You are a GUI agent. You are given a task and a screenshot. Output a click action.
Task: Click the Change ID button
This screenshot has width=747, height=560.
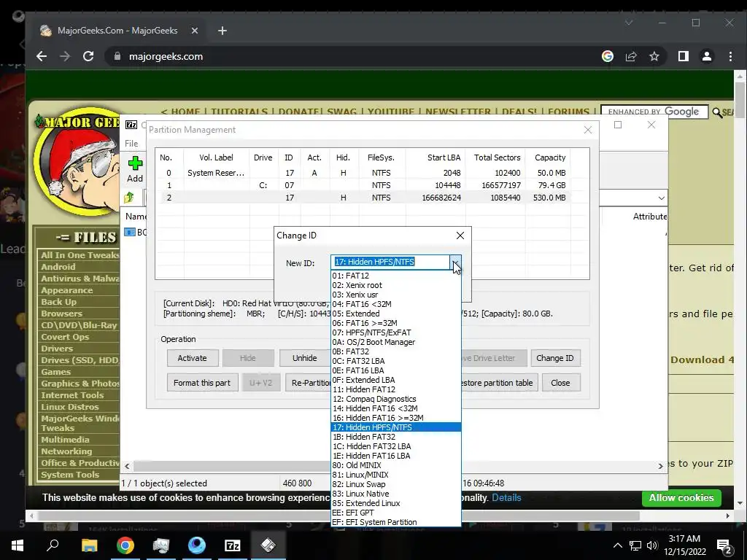[555, 358]
